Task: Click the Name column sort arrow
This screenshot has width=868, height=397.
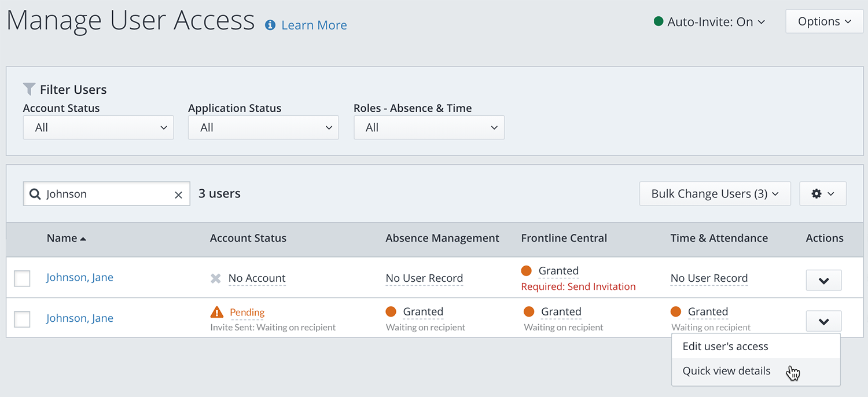Action: coord(83,238)
